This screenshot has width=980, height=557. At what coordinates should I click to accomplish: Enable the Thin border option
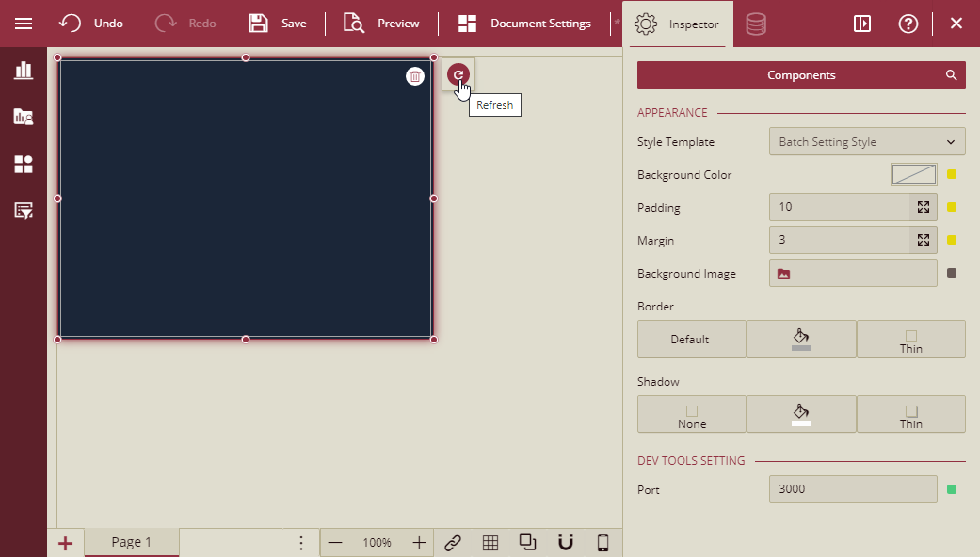(x=910, y=339)
